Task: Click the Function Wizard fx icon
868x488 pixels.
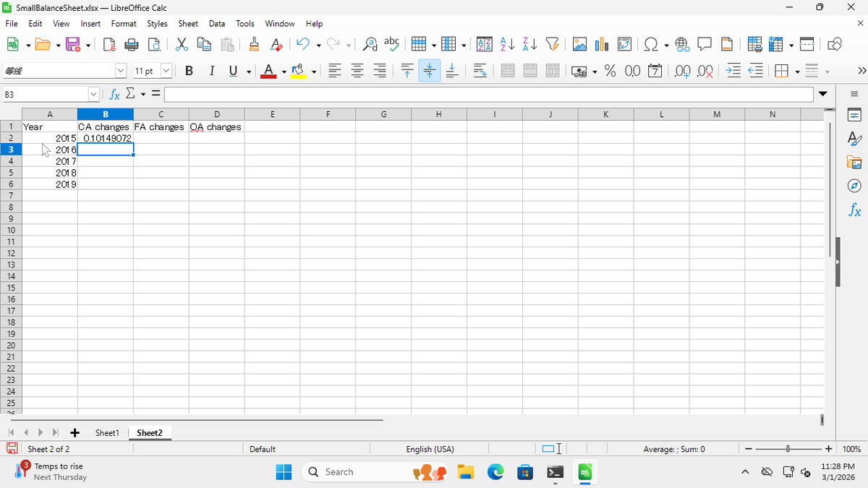Action: point(114,95)
